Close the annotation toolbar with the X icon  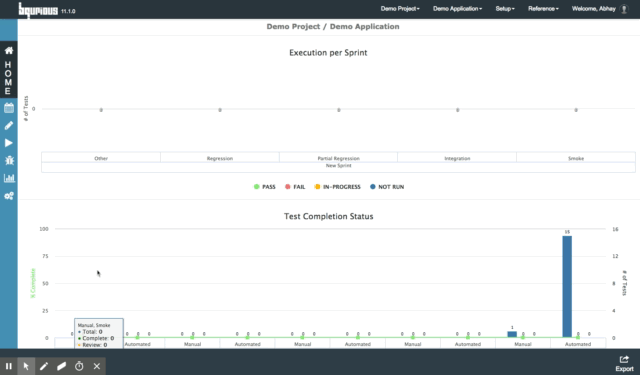click(97, 366)
